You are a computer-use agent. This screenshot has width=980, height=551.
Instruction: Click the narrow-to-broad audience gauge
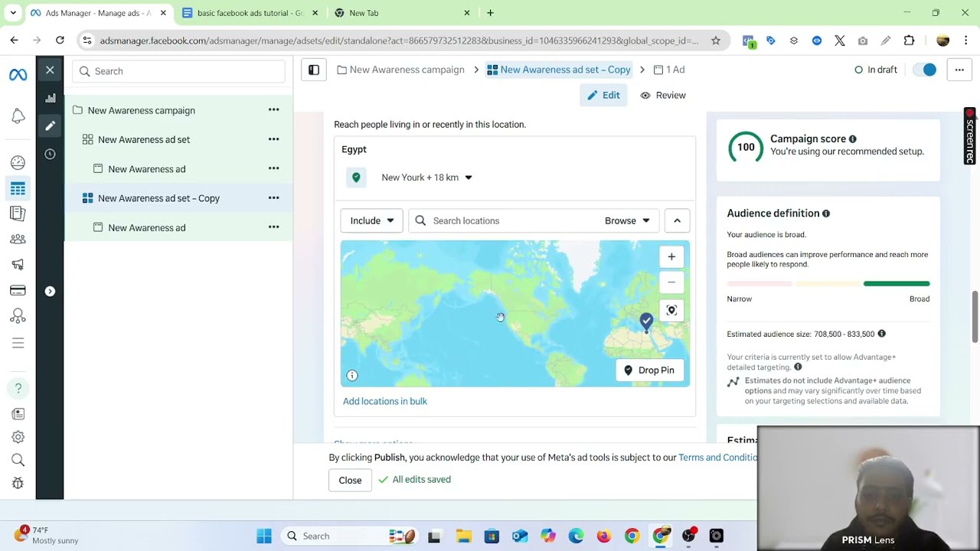click(828, 284)
